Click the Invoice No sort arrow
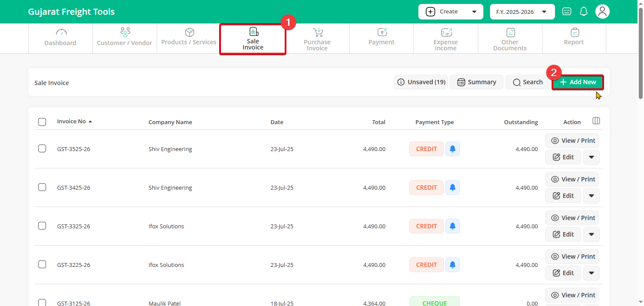The image size is (644, 306). pos(90,122)
